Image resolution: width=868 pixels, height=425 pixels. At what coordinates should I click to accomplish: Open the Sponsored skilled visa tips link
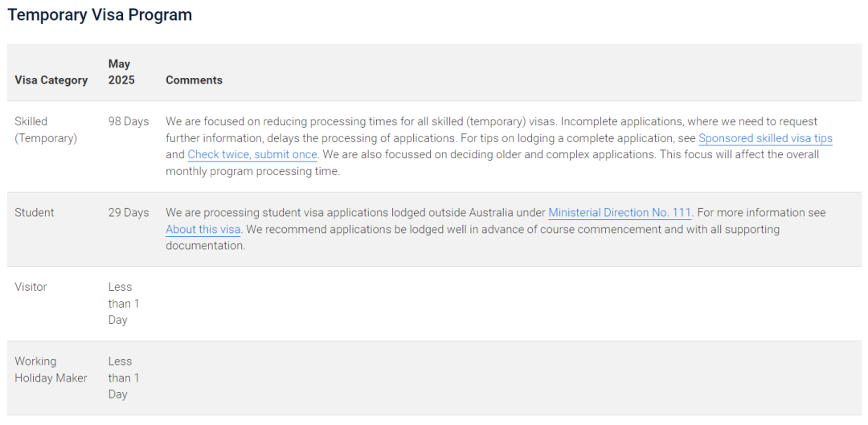tap(765, 138)
